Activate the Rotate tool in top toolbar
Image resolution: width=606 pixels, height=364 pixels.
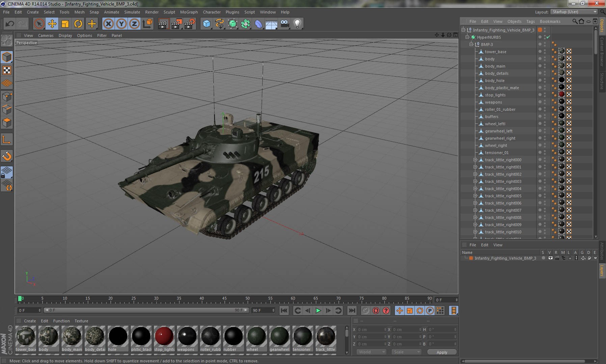(x=78, y=24)
